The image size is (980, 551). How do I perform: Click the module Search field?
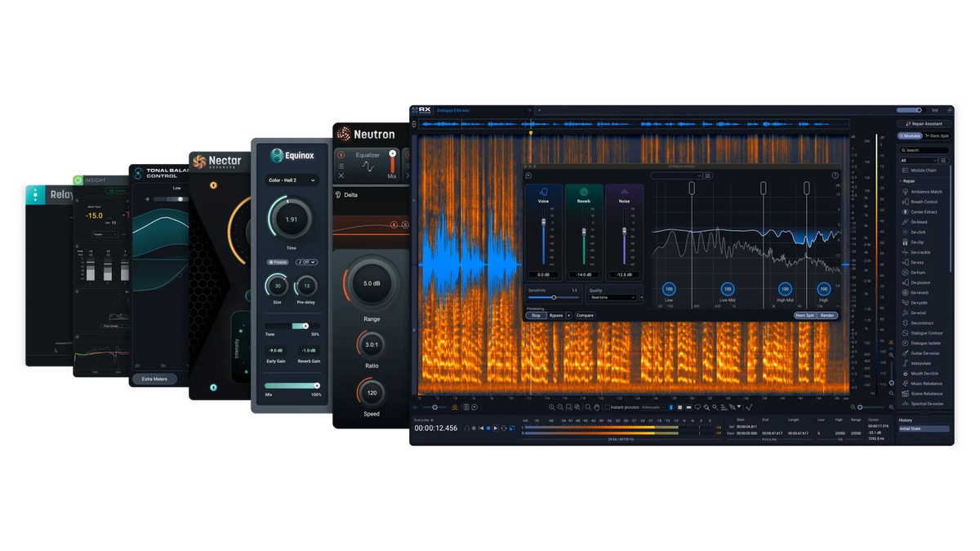pos(924,150)
